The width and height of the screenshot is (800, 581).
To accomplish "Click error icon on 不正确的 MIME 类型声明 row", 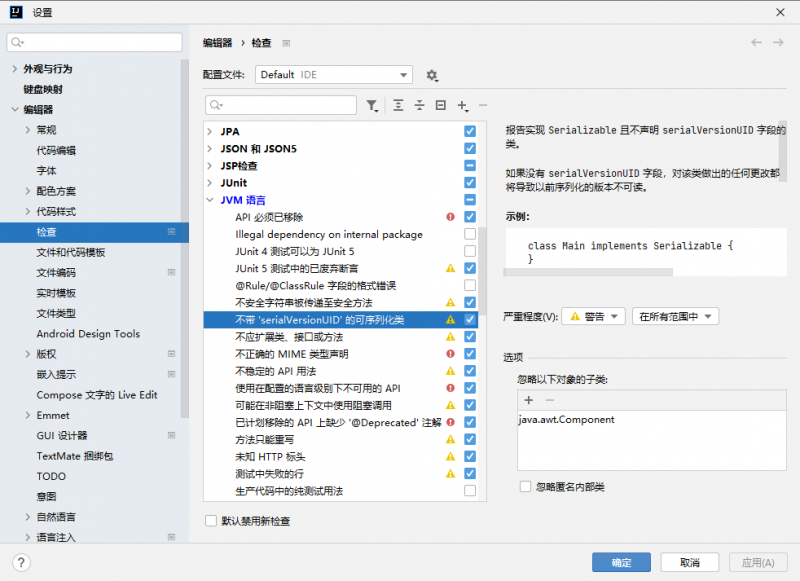I will click(x=451, y=353).
